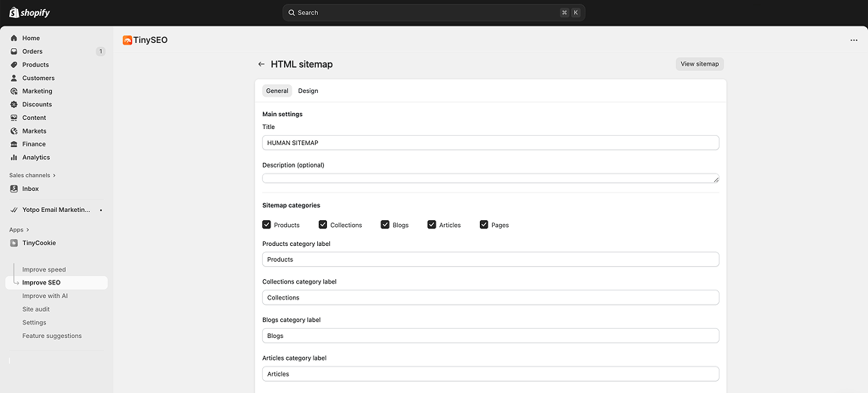Select Improve SEO menu item
Viewport: 868px width, 393px height.
point(57,283)
